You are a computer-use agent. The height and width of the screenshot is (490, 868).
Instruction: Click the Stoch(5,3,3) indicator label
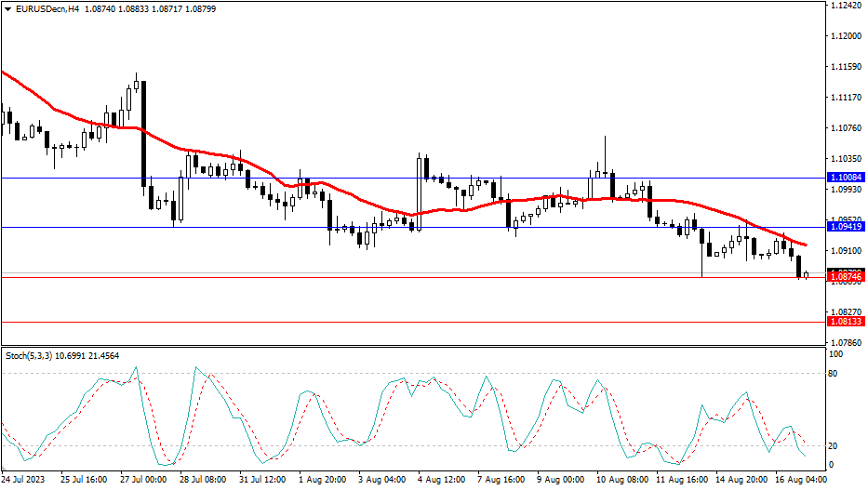(30, 355)
